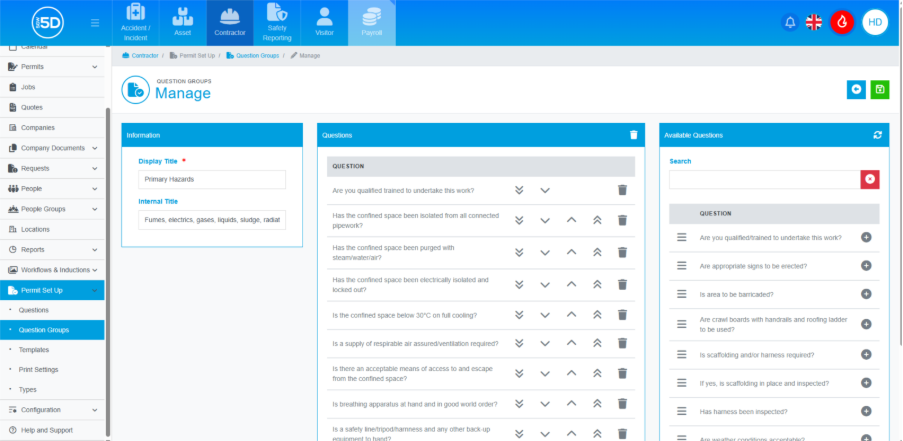903x441 pixels.
Task: Move 'confined space been purged' question to top
Action: pos(596,252)
